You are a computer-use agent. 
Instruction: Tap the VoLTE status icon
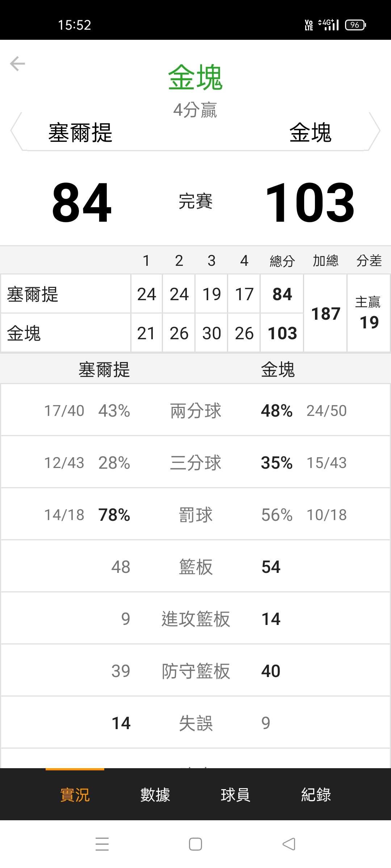309,25
